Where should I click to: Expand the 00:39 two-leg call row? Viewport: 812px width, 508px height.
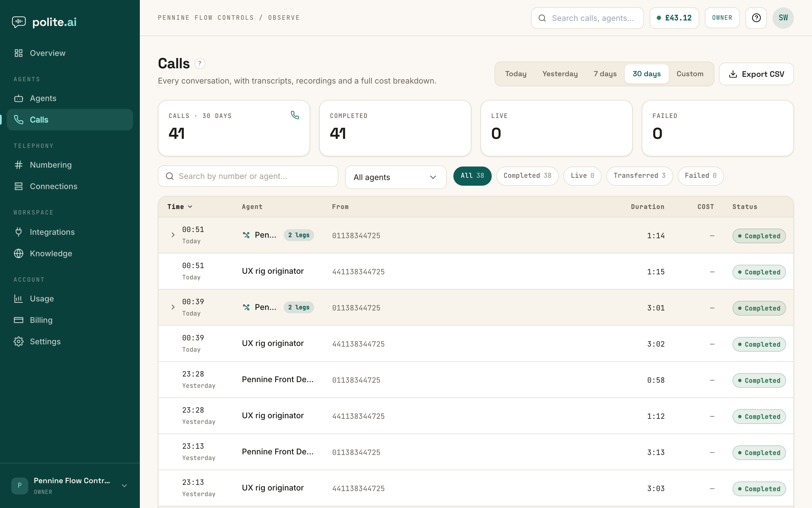pyautogui.click(x=173, y=307)
